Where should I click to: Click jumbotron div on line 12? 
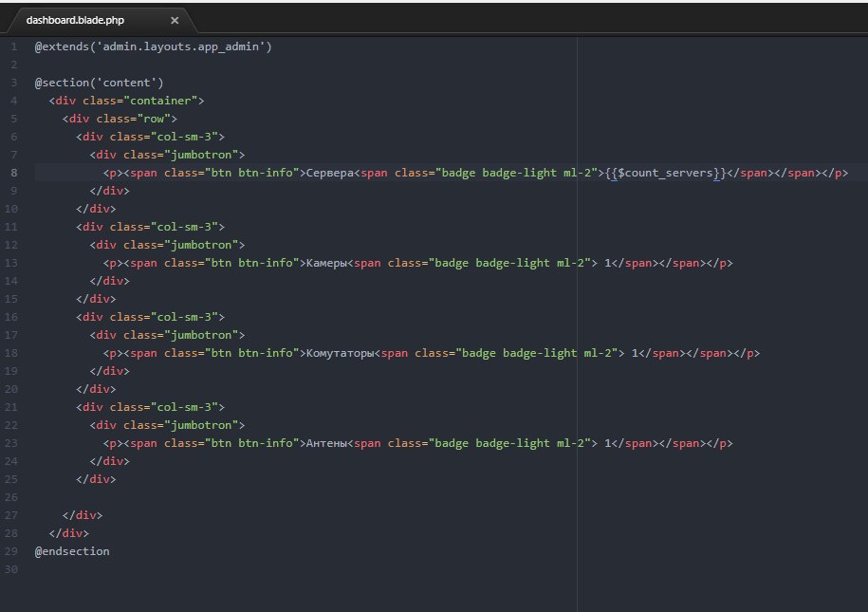[167, 245]
